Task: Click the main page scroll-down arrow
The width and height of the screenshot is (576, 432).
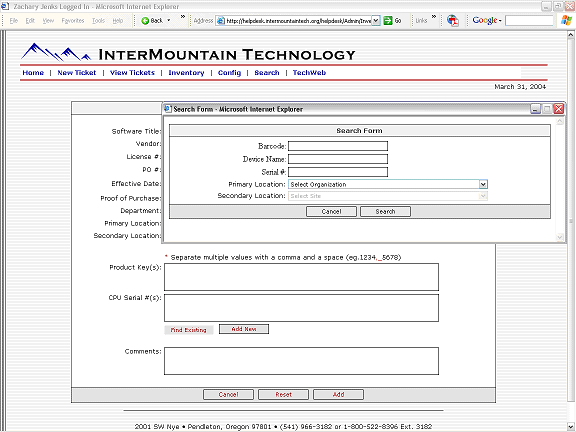Action: [570, 427]
